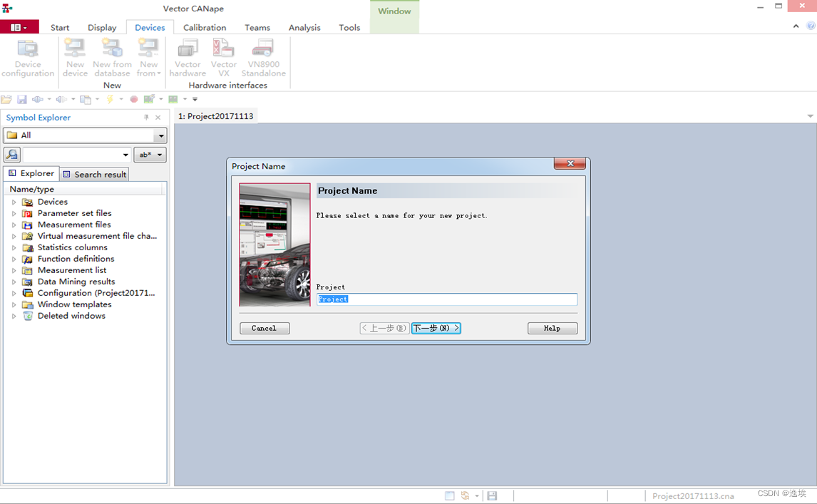Click the search magnifier icon
Viewport: 817px width, 504px height.
click(11, 155)
